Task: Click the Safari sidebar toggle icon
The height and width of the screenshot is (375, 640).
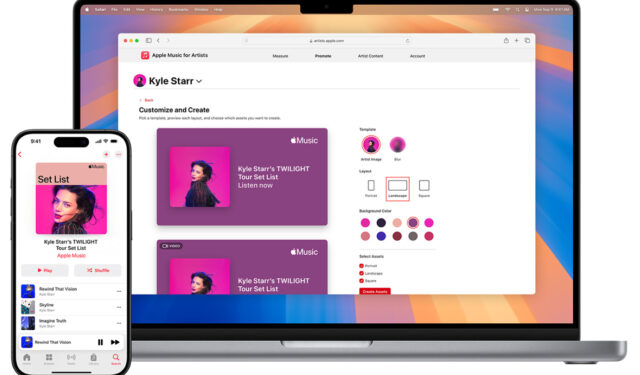Action: (x=149, y=40)
